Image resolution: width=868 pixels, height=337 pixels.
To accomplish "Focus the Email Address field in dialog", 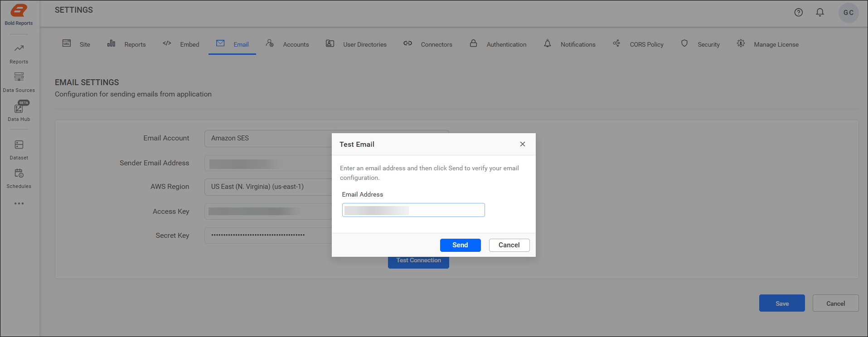I will coord(413,210).
